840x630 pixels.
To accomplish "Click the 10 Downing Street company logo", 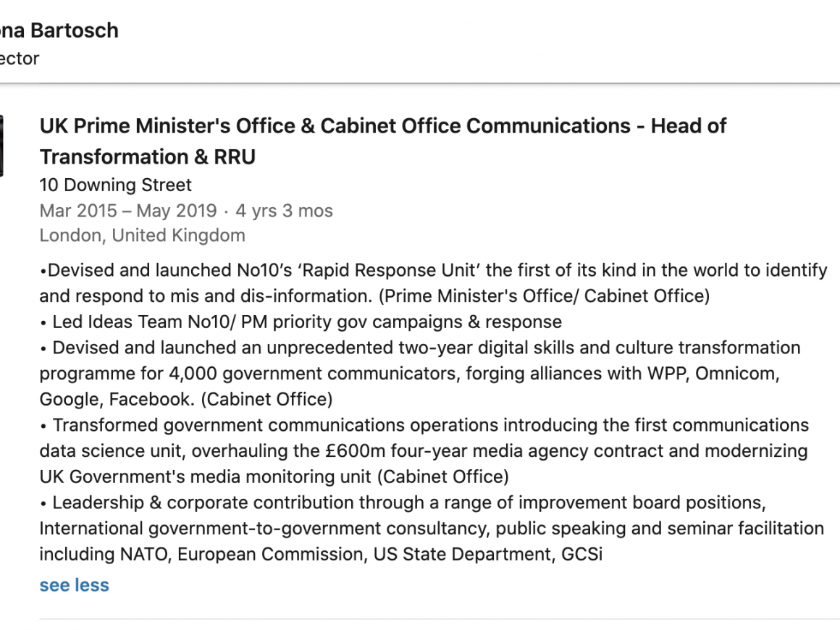I will [x=2, y=146].
